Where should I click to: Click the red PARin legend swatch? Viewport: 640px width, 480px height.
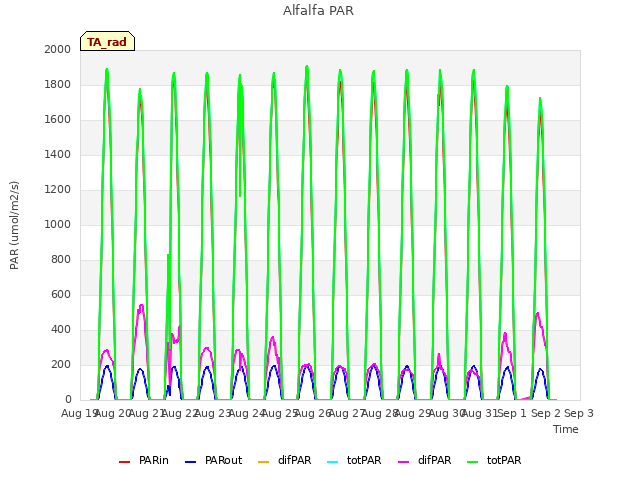[124, 462]
